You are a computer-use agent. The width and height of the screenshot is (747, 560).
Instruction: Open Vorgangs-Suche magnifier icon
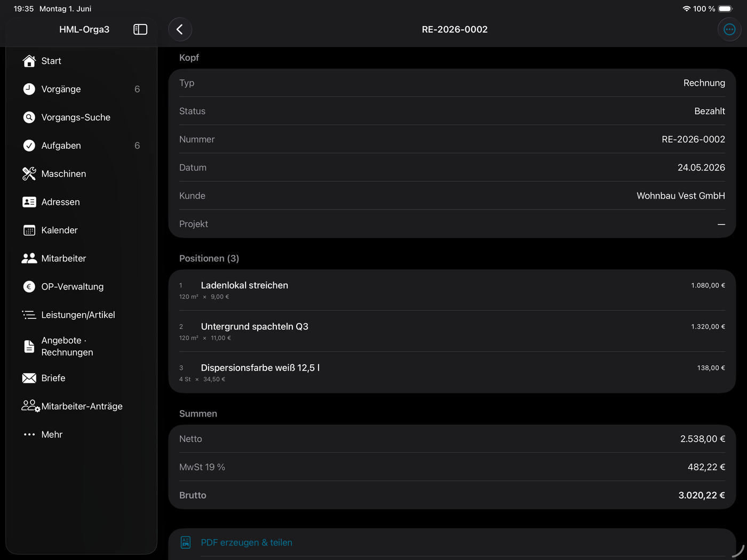(x=29, y=117)
